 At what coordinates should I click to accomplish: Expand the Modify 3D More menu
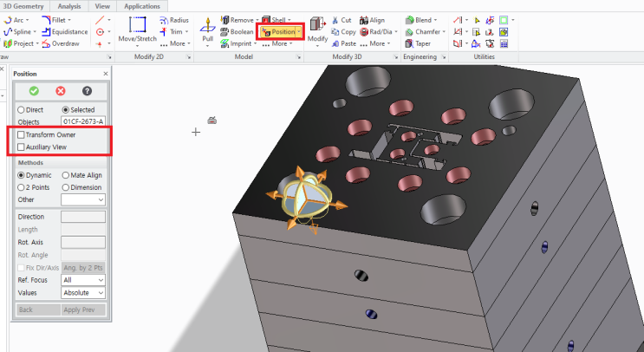(374, 43)
